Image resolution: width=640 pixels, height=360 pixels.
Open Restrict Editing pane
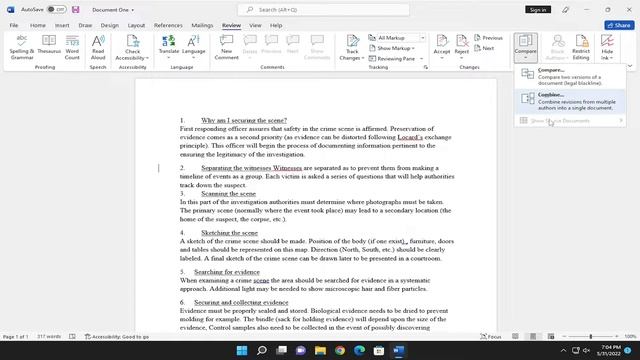tap(581, 47)
